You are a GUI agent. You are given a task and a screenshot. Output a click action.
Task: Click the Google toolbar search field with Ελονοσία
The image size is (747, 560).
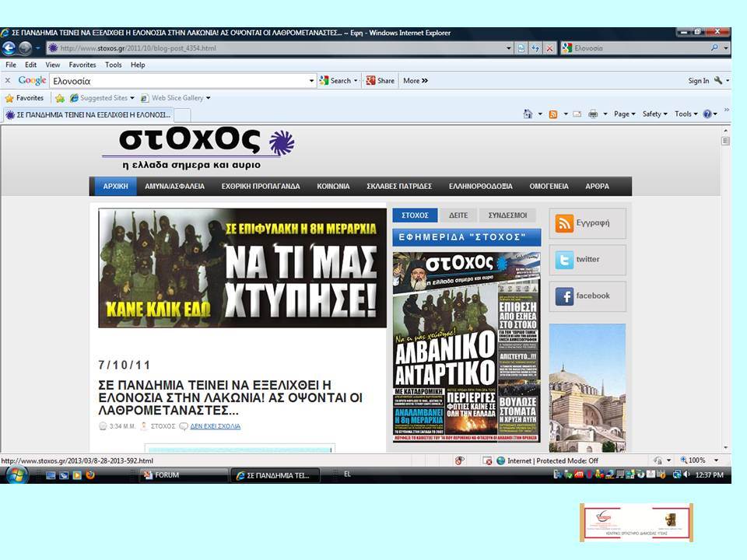(x=179, y=81)
